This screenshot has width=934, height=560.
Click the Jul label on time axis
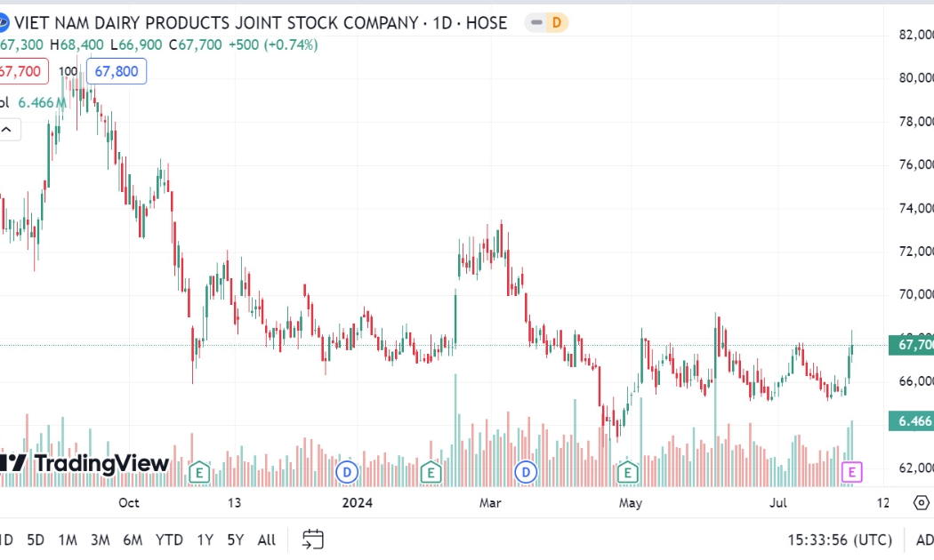(778, 503)
